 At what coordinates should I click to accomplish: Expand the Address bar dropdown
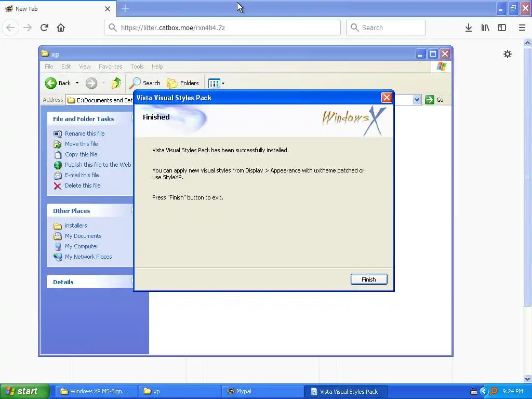(417, 100)
